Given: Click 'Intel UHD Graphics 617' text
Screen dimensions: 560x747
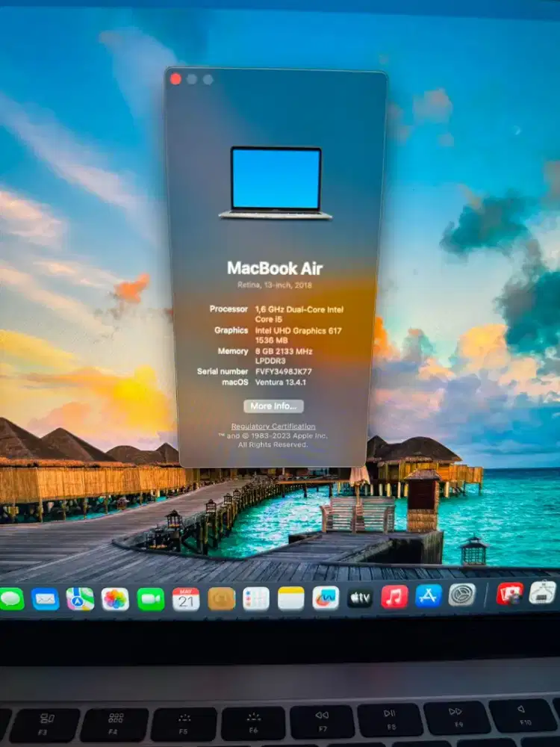Looking at the screenshot, I should 299,331.
